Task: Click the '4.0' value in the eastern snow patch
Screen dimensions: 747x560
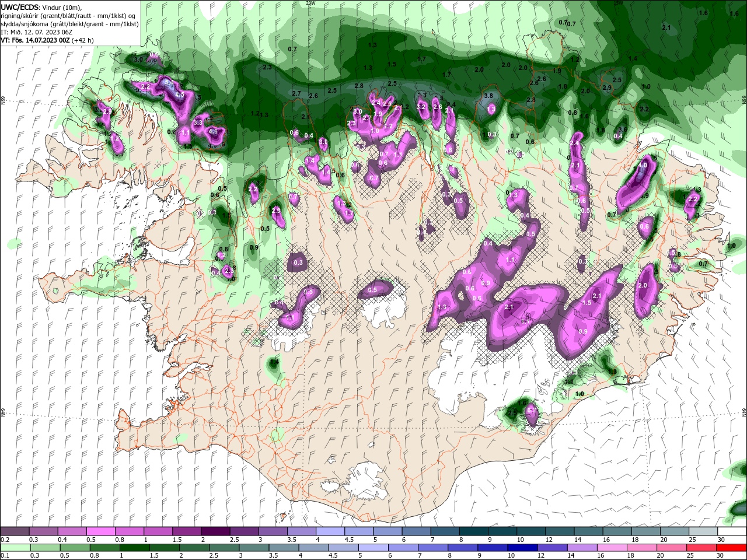Action: pos(643,165)
